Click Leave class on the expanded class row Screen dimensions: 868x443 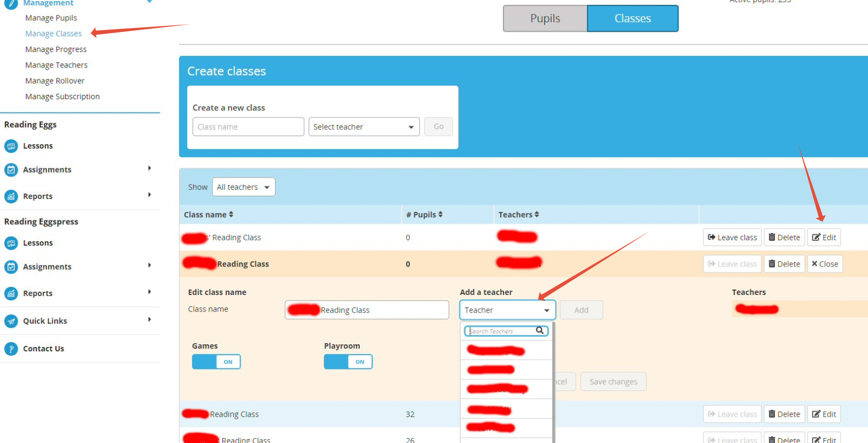tap(732, 264)
